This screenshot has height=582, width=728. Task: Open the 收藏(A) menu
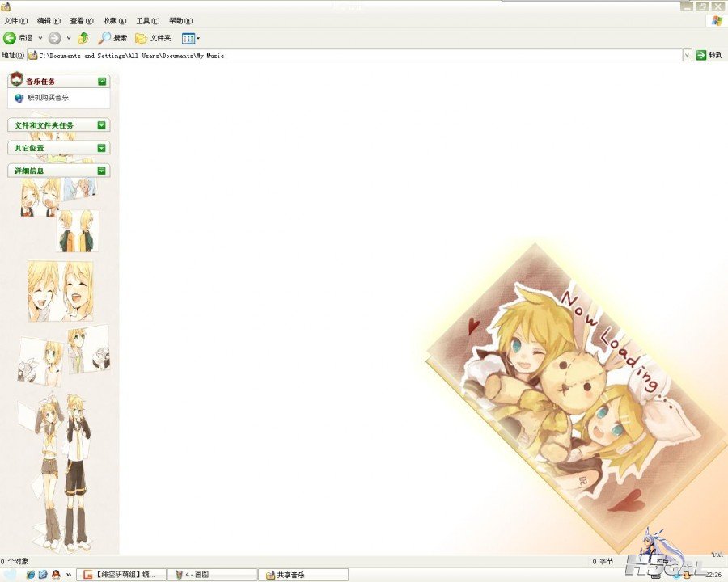point(115,21)
